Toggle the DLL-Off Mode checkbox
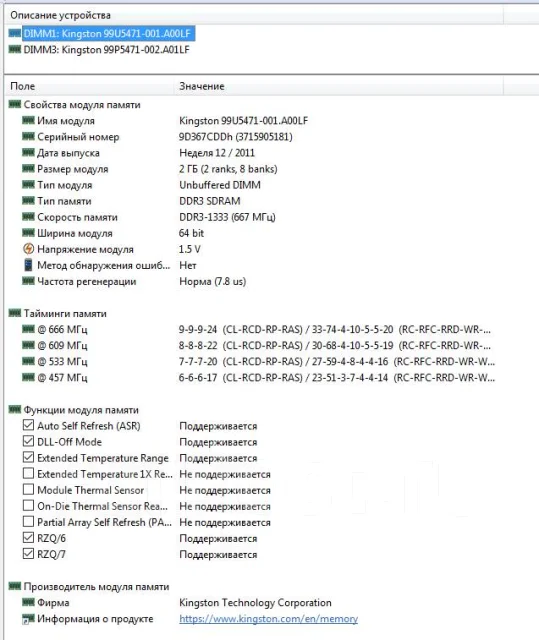539x640 pixels. tap(28, 441)
